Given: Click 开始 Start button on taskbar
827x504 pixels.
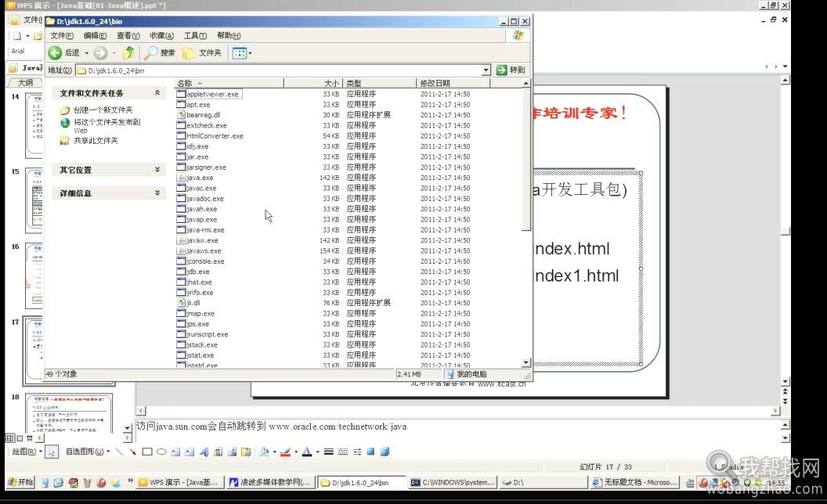Looking at the screenshot, I should [x=20, y=482].
